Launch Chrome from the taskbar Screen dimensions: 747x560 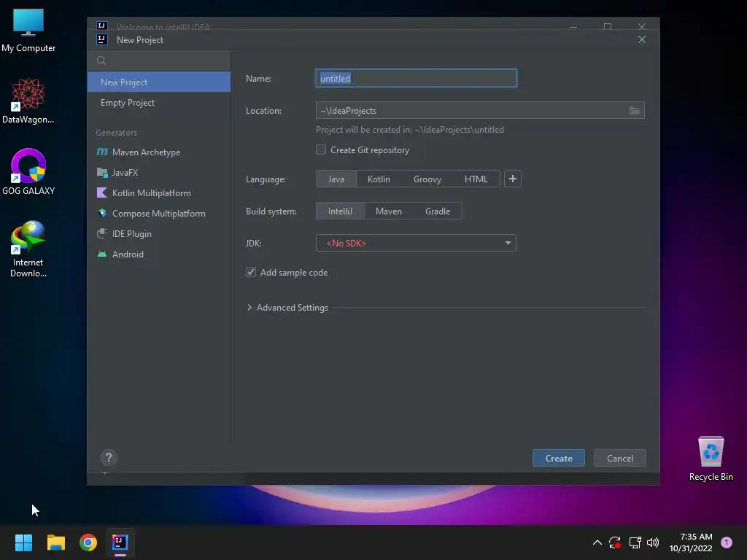pyautogui.click(x=88, y=542)
